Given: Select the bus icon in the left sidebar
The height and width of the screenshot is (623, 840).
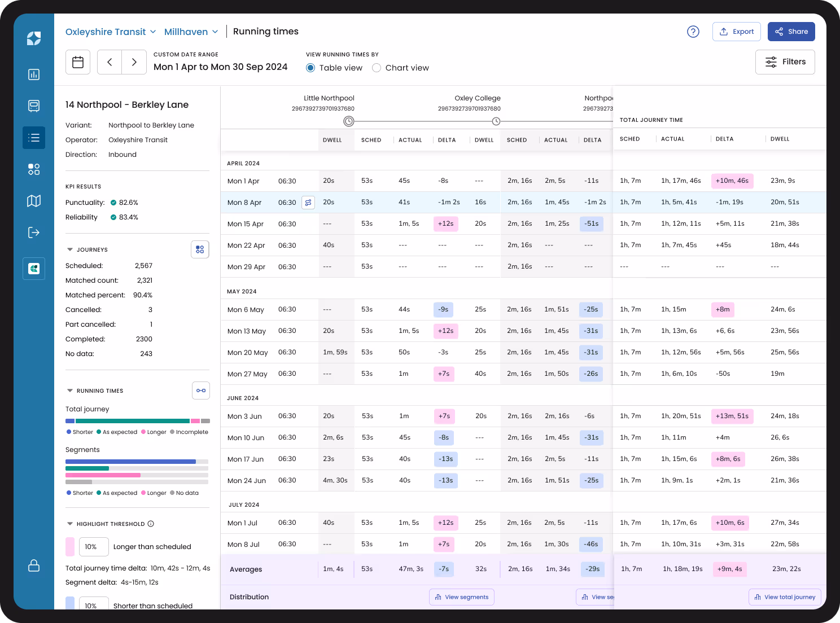Looking at the screenshot, I should (x=34, y=106).
